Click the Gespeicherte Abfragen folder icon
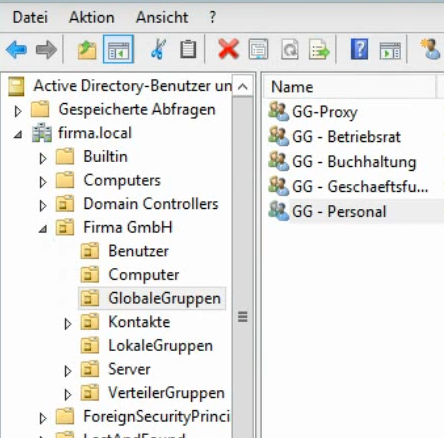Image resolution: width=444 pixels, height=438 pixels. tap(40, 109)
